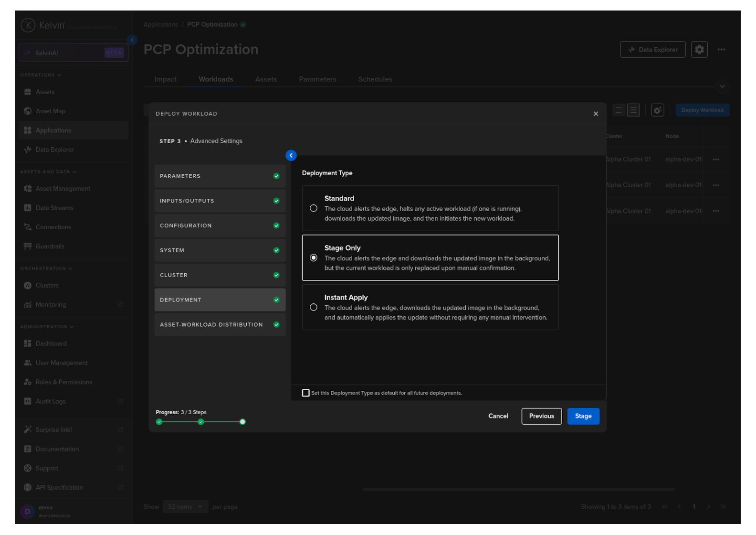Open the items per page dropdown
Screen dimensions: 756x535
pyautogui.click(x=185, y=507)
